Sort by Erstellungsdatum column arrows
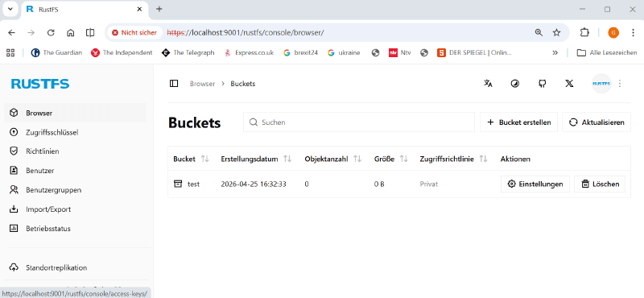 tap(287, 159)
